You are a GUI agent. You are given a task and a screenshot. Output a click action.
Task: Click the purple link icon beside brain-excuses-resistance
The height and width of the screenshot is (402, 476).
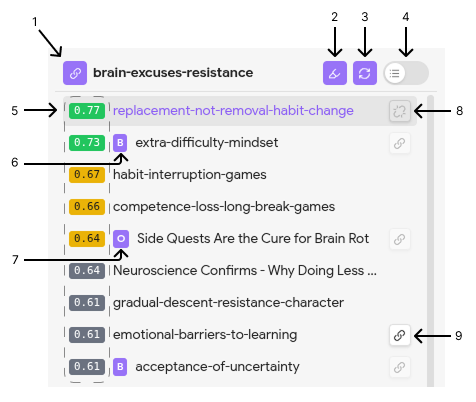[75, 73]
